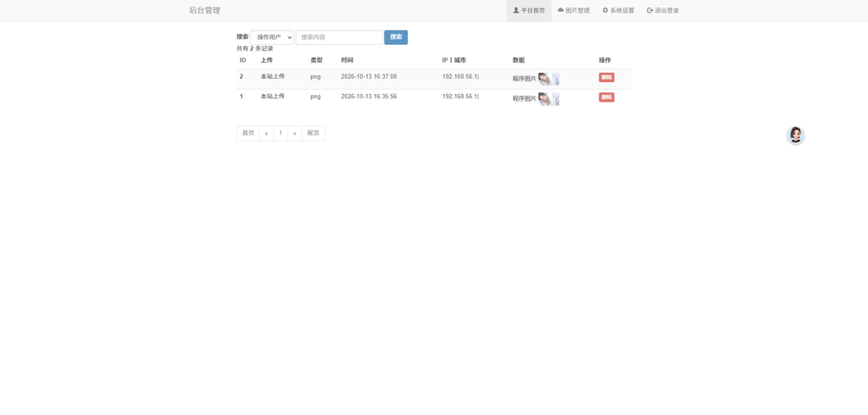Click 程序图片 label in row ID 2
This screenshot has width=868, height=415.
pyautogui.click(x=524, y=79)
